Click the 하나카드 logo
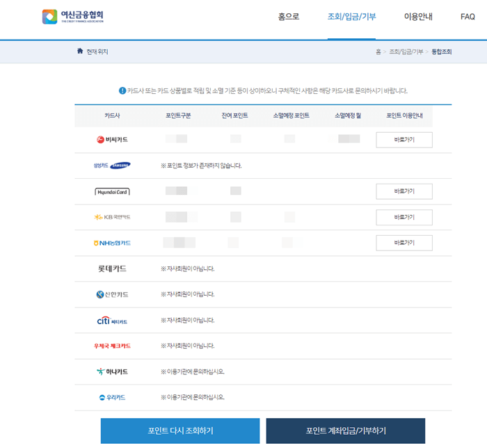 click(x=112, y=371)
